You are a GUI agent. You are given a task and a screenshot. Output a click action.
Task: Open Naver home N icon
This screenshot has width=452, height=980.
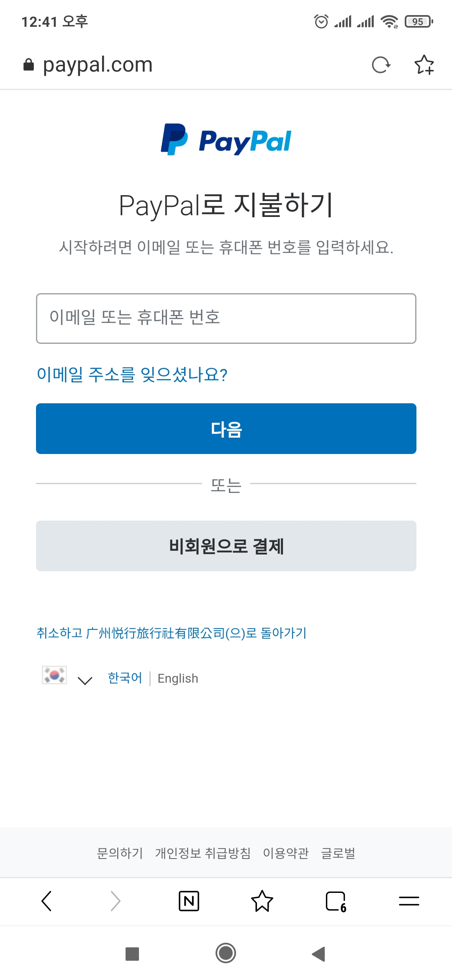189,901
